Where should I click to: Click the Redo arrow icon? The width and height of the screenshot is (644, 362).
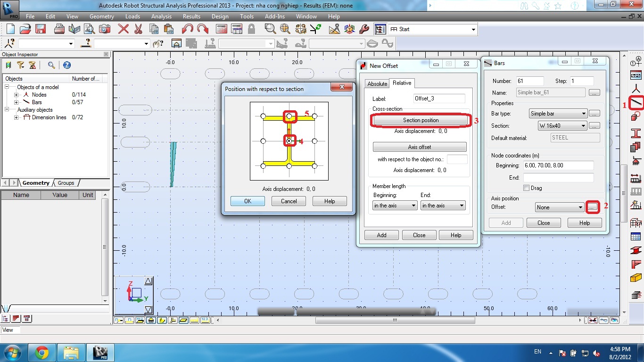203,29
